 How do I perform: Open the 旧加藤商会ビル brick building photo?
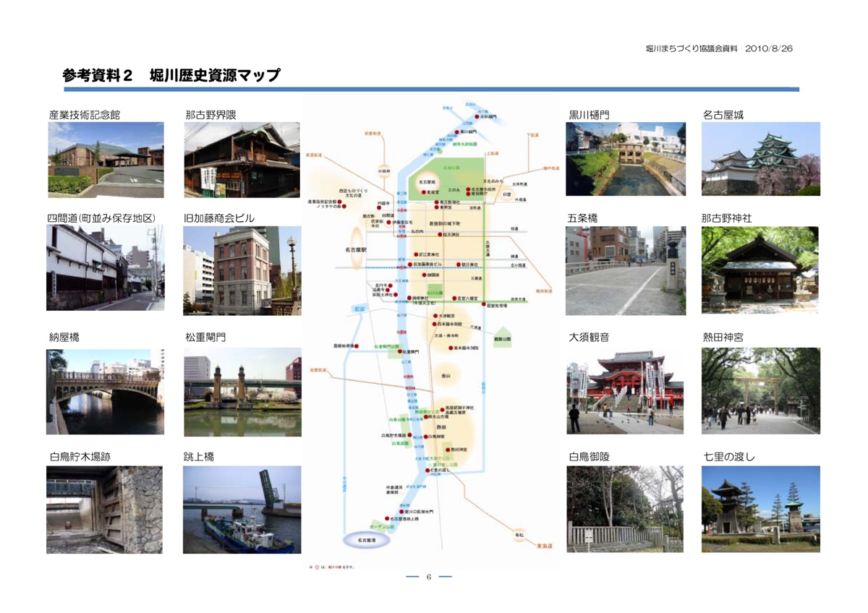tap(242, 270)
